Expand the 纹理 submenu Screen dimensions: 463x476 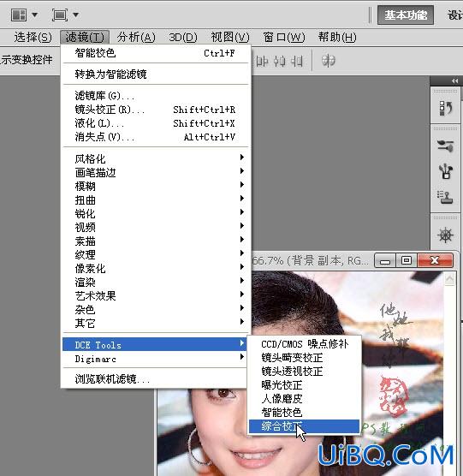[x=156, y=254]
